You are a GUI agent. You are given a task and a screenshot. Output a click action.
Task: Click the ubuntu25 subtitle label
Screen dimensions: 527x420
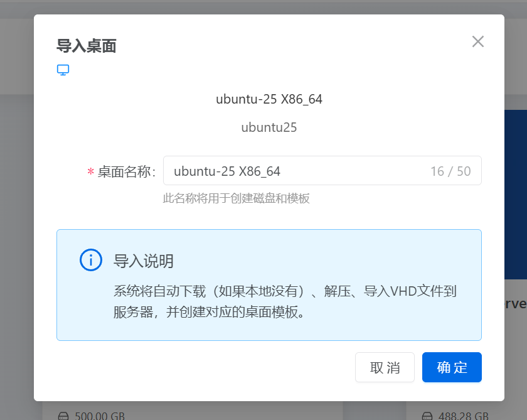coord(269,127)
